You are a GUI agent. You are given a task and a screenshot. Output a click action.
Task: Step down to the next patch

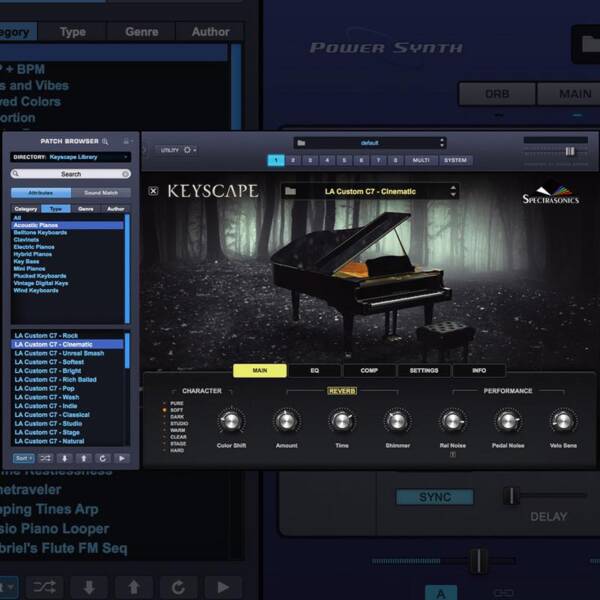point(64,458)
